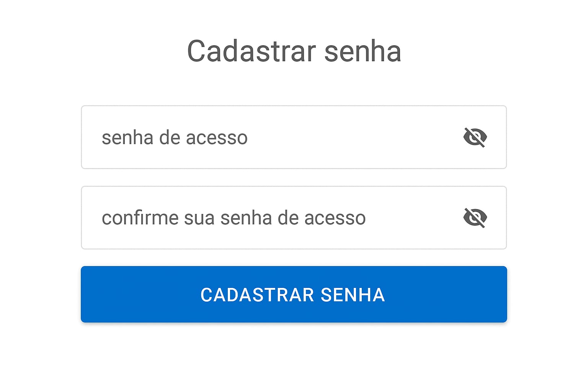
Task: Toggle visibility eye icon for confirmation password
Action: coord(475,217)
